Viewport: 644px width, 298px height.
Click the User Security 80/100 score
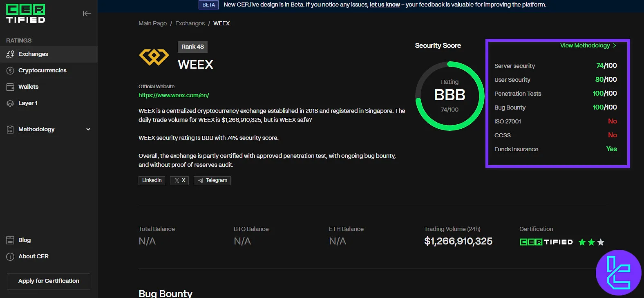pos(606,79)
